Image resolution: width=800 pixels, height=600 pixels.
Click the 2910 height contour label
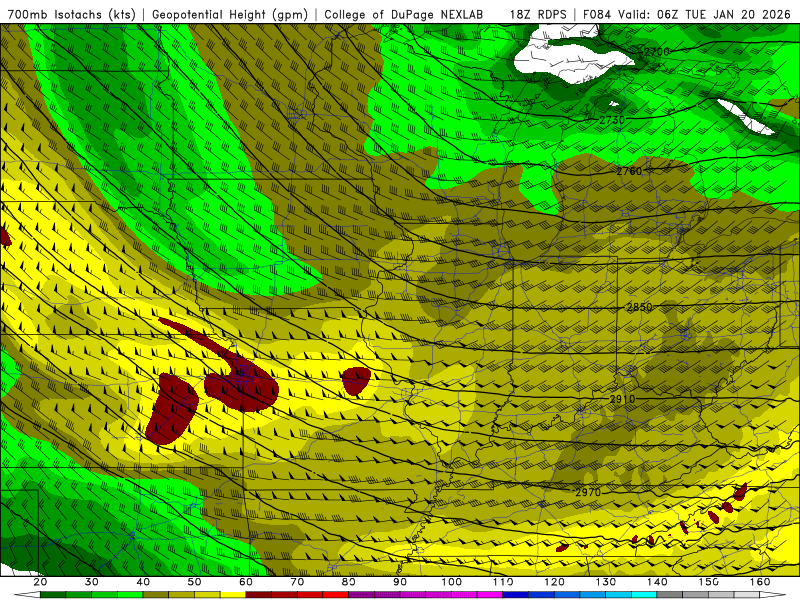click(x=622, y=399)
